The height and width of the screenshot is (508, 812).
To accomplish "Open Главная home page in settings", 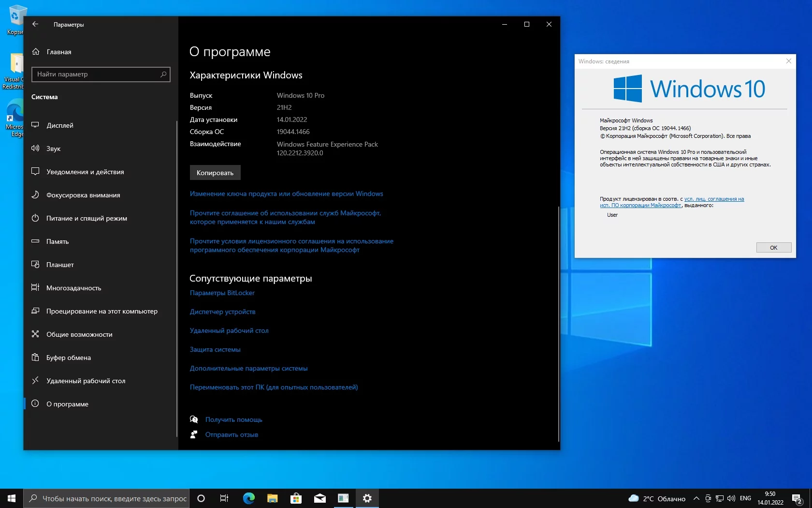I will click(58, 52).
